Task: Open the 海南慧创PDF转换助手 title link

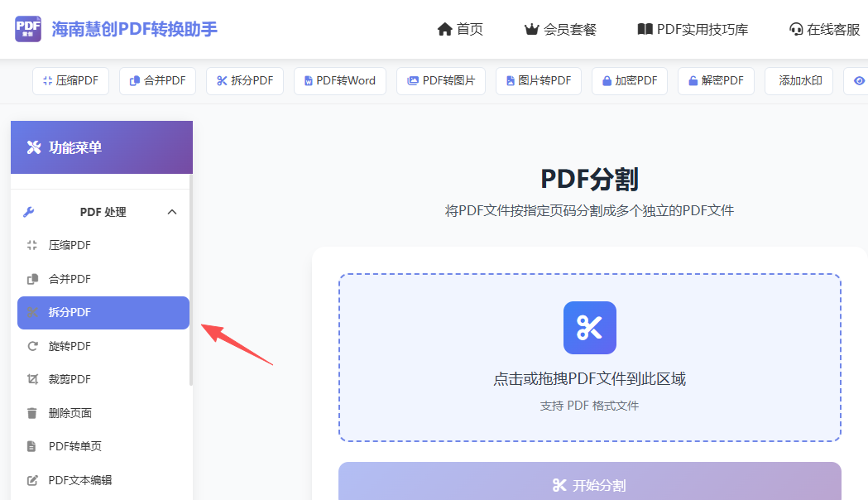Action: 135,29
